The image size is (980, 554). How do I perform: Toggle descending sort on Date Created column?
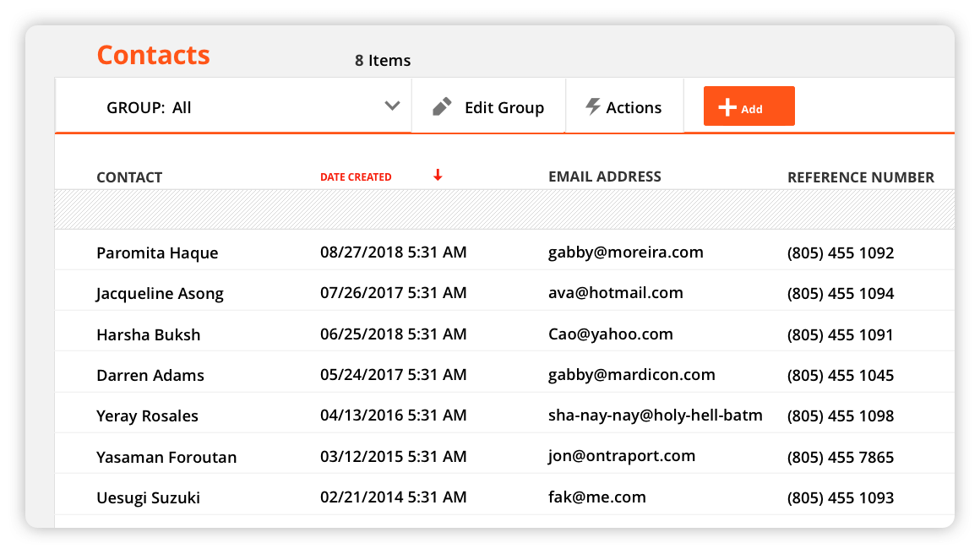point(356,177)
